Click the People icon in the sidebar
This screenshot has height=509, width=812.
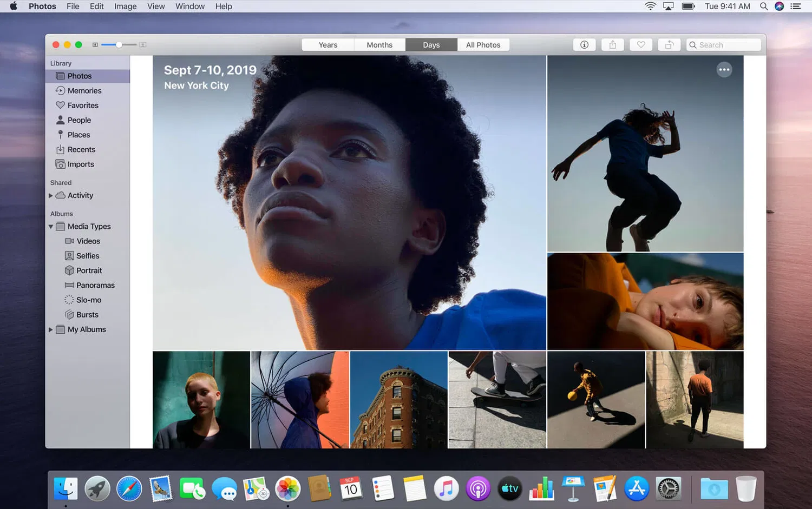61,120
